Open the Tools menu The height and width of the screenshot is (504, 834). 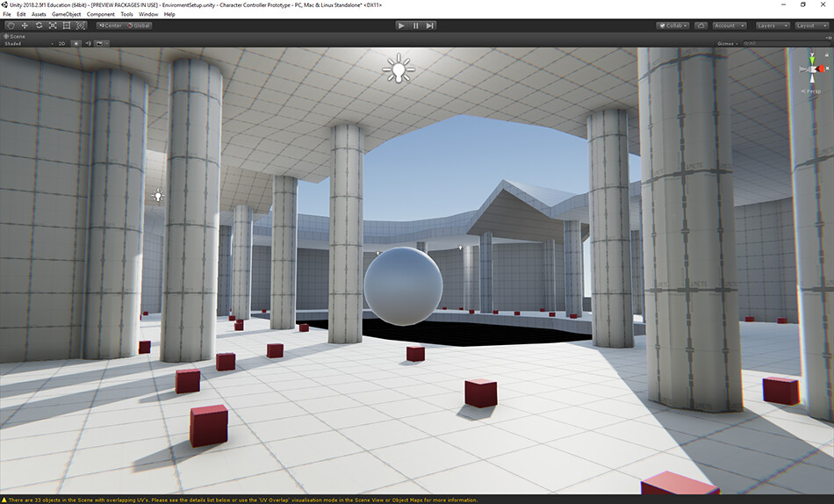tap(126, 14)
